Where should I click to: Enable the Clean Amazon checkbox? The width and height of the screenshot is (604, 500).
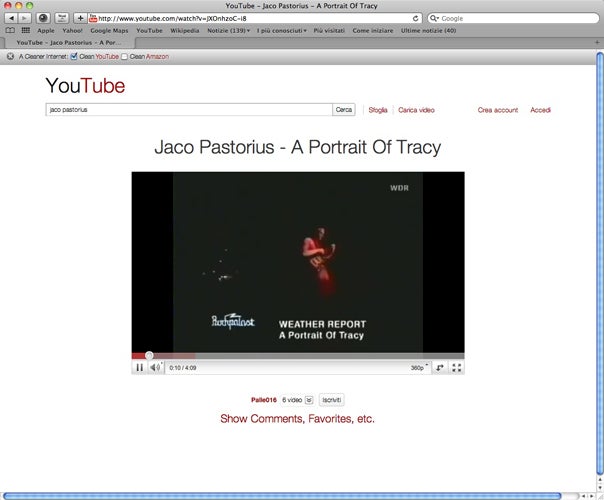(125, 56)
